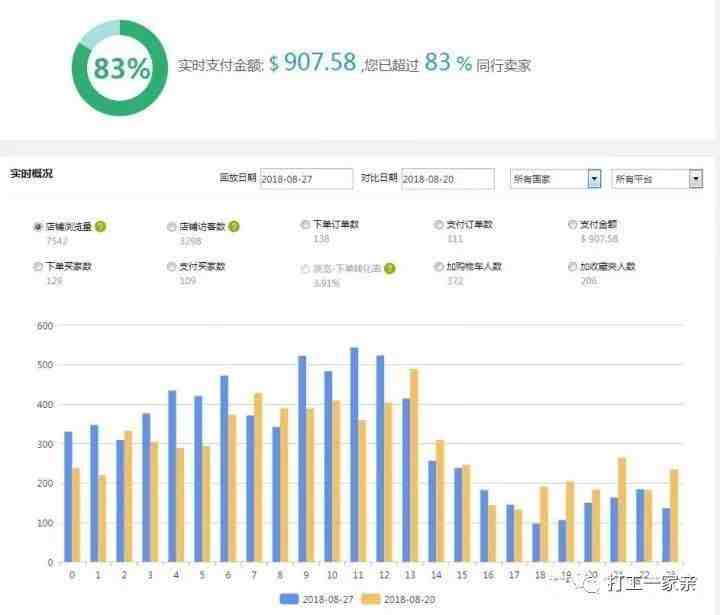
Task: Click help icon beside 店铺浏览量
Action: 101,226
